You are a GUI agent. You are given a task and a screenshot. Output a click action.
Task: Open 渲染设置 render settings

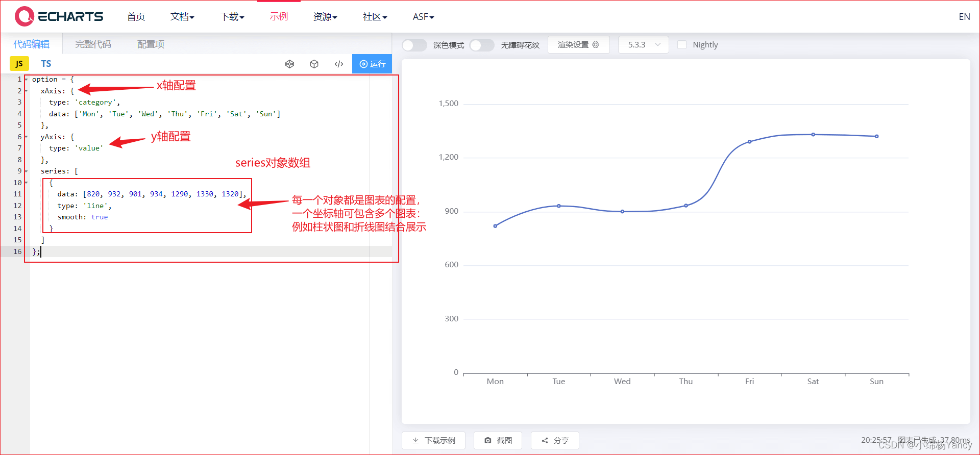[x=578, y=45]
